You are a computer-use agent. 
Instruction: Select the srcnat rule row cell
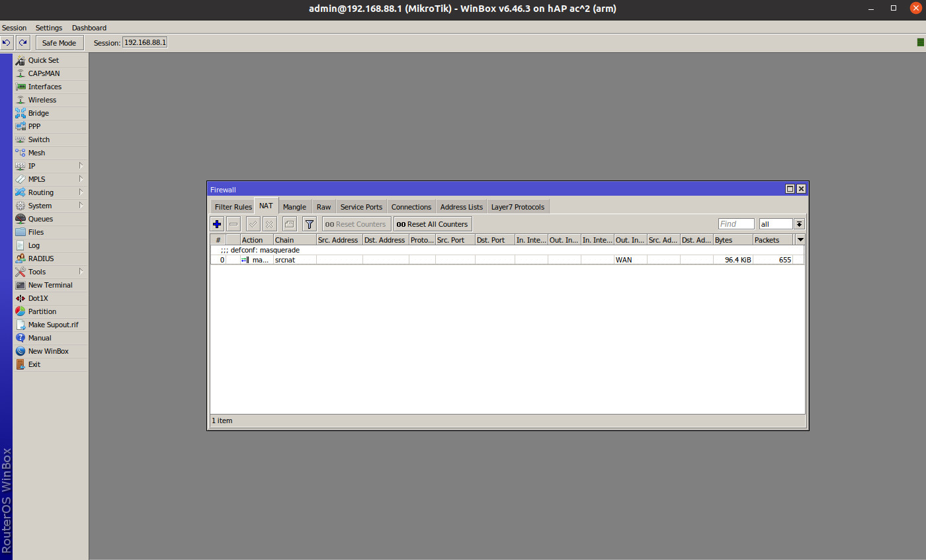coord(294,260)
